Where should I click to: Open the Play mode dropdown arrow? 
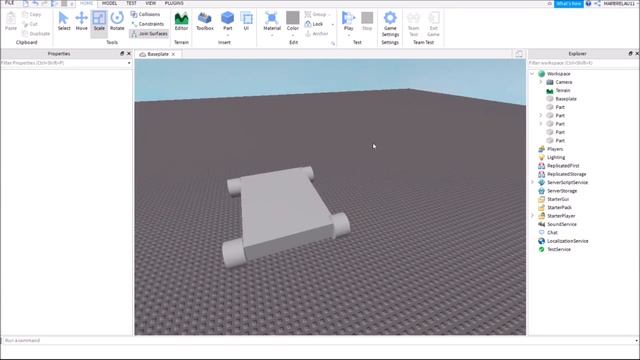(348, 35)
